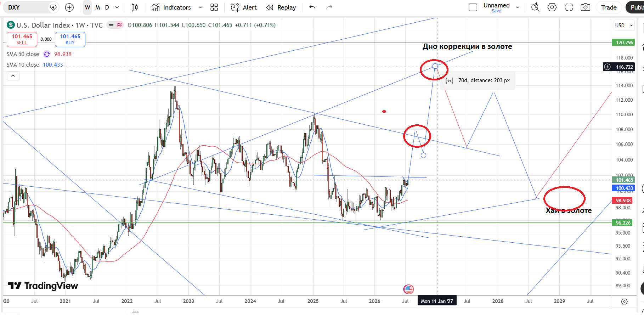Image resolution: width=644 pixels, height=316 pixels.
Task: Start bar Replay mode
Action: pos(281,7)
